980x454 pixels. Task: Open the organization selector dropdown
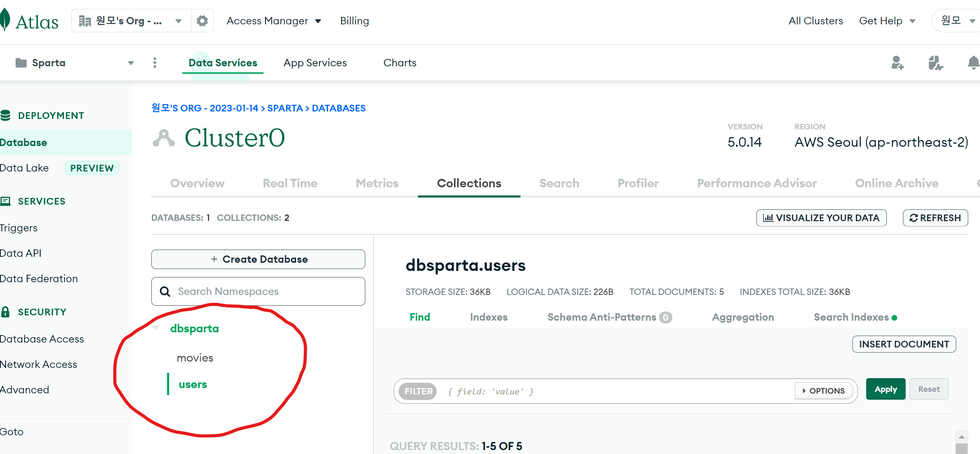[131, 20]
